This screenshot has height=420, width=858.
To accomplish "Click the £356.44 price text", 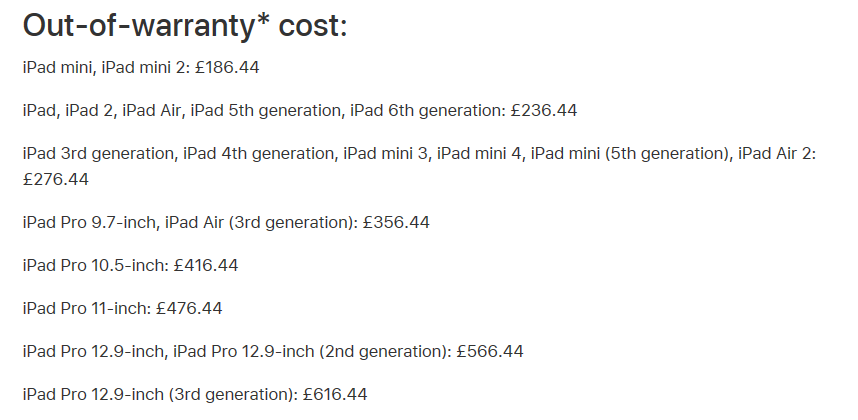I will tap(396, 223).
